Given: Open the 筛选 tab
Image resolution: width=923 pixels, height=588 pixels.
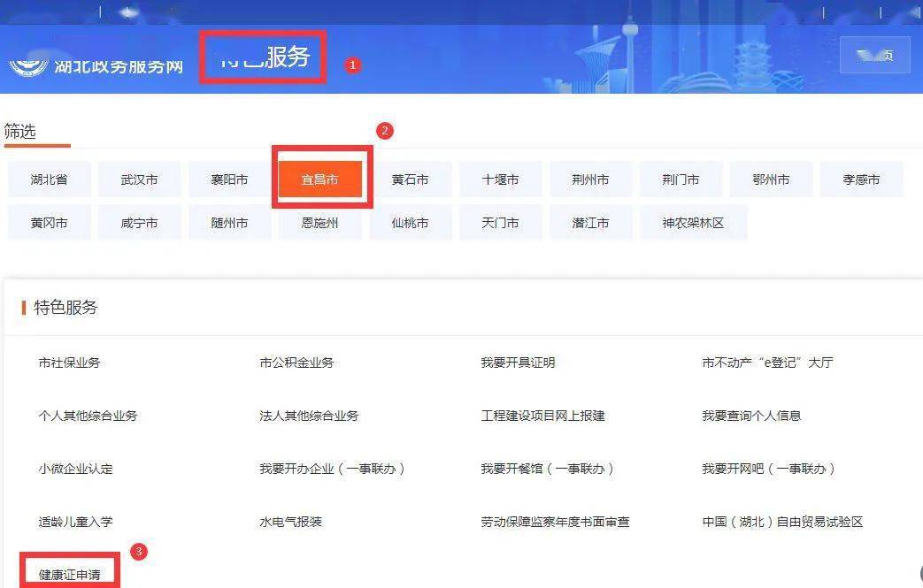Looking at the screenshot, I should (x=20, y=132).
